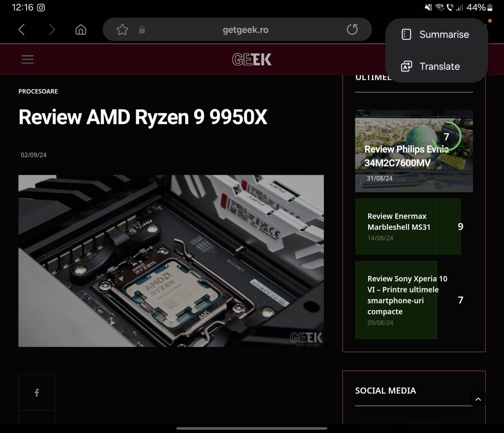Click the 12:16 clock in status bar
The image size is (504, 433).
23,7
